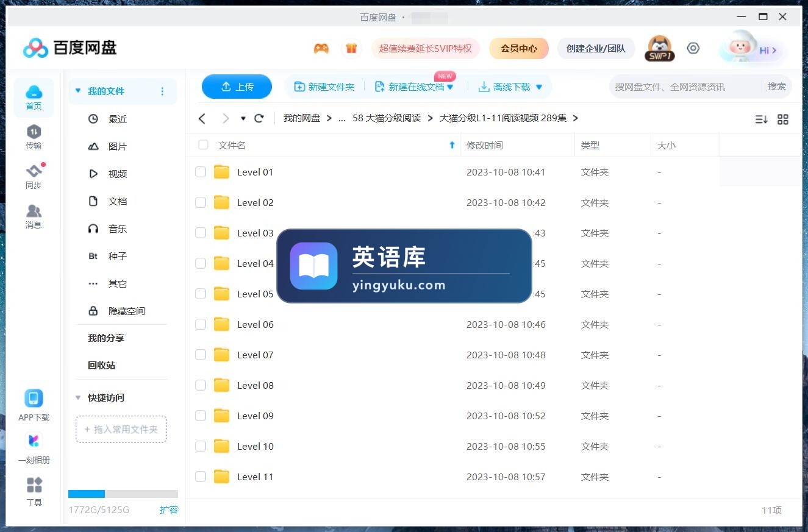Click the 搜索 search button
Image resolution: width=808 pixels, height=532 pixels.
click(776, 87)
